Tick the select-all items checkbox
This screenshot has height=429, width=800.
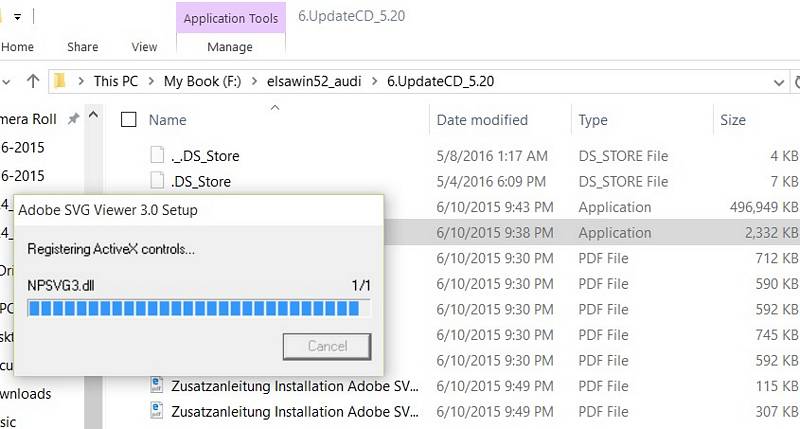point(128,120)
